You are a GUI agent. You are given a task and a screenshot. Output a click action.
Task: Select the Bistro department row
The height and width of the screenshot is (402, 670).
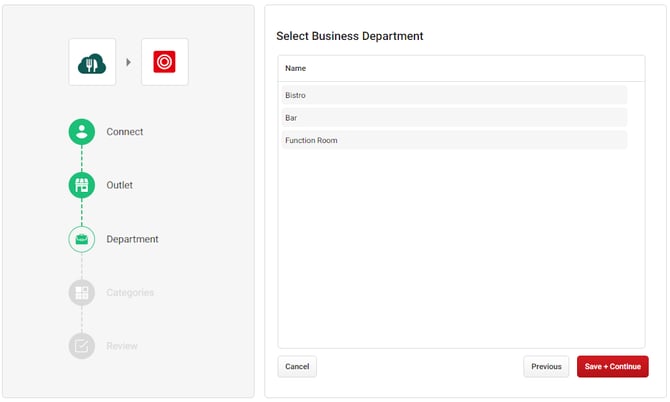click(x=454, y=95)
